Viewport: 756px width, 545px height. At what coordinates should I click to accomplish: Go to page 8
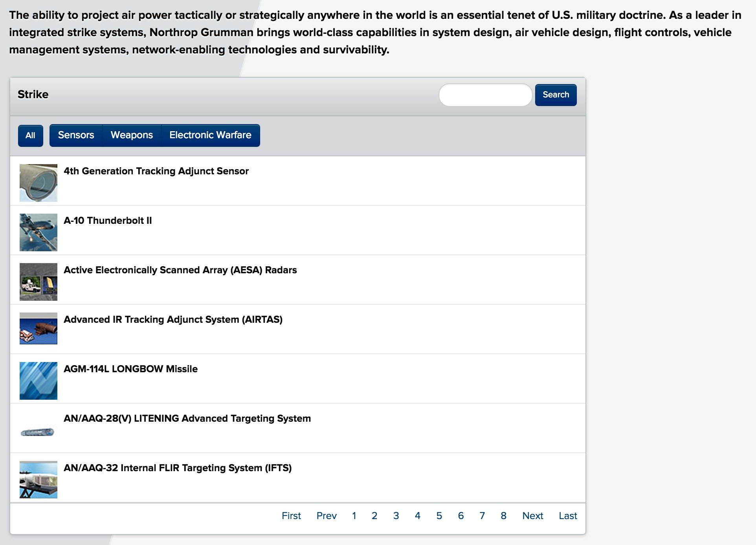pos(504,516)
